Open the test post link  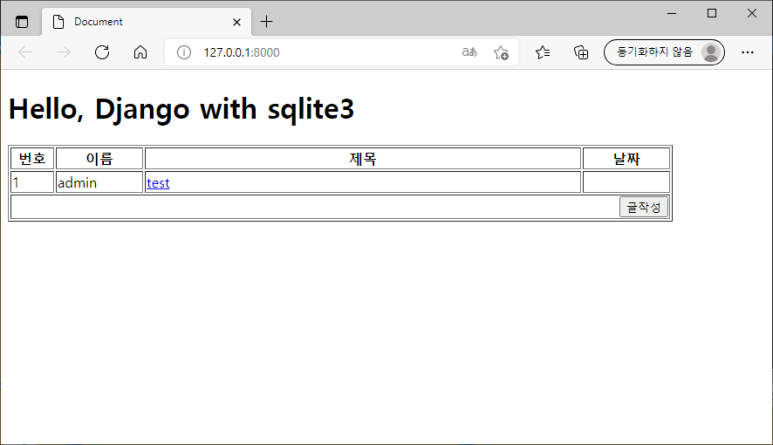pos(158,183)
